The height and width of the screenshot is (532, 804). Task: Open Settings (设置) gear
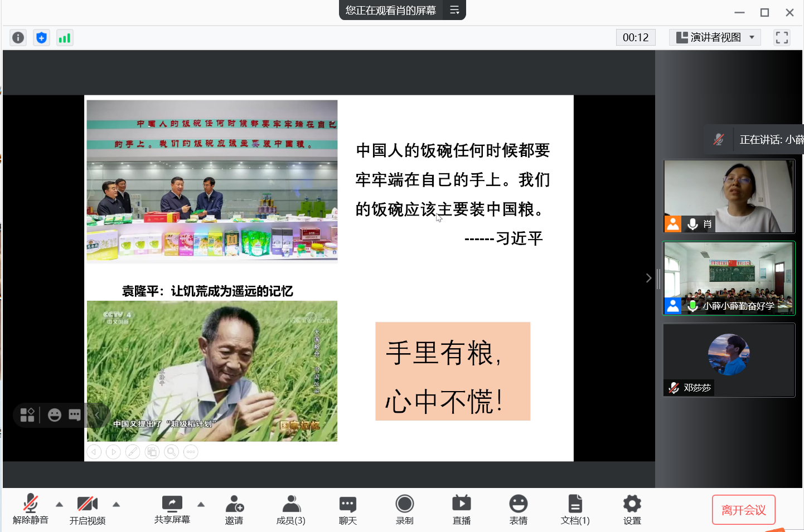tap(632, 509)
